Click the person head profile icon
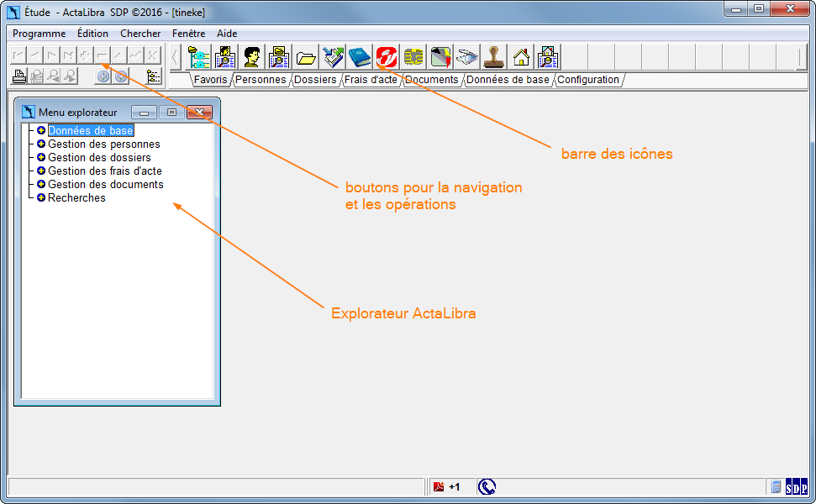The height and width of the screenshot is (504, 816). click(252, 57)
